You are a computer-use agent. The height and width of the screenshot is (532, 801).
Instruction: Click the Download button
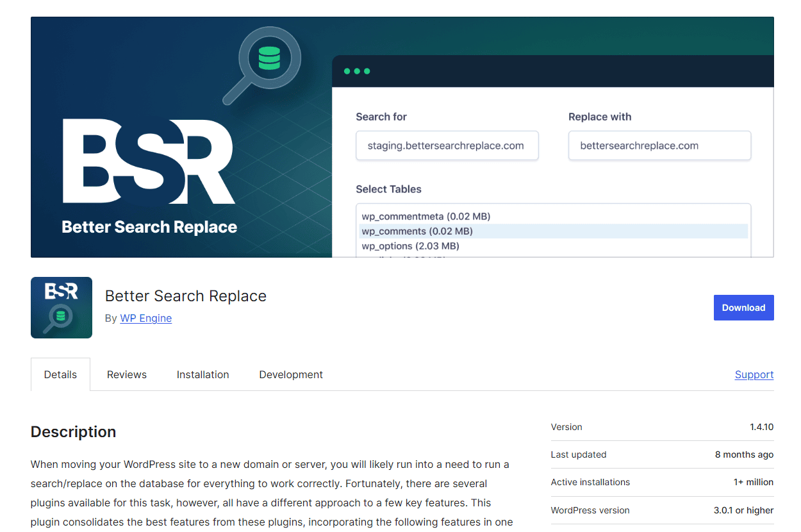743,308
